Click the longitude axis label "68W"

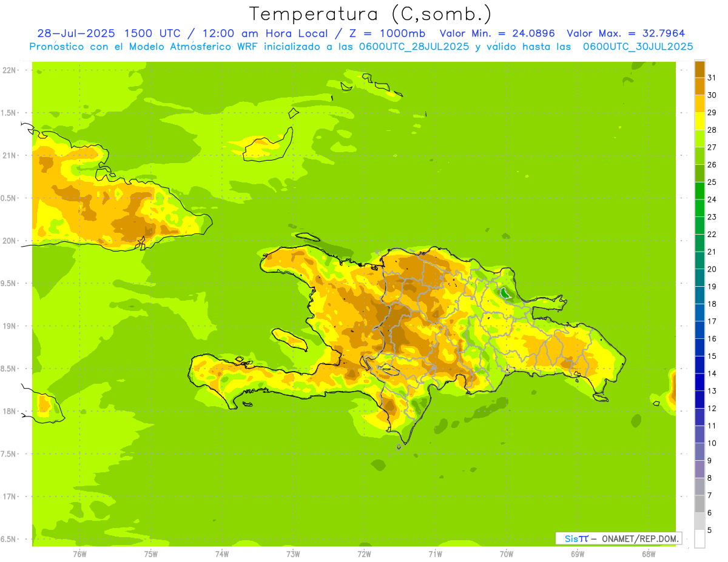coord(649,554)
